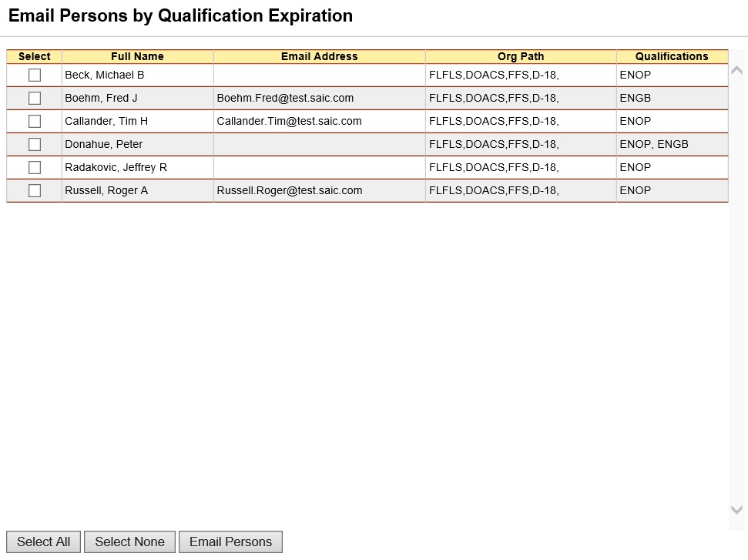Click the Select None button
The width and height of the screenshot is (748, 560).
(129, 542)
